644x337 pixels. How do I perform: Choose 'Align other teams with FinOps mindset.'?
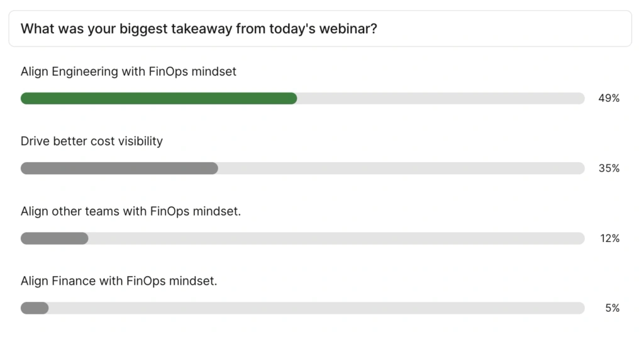(131, 211)
